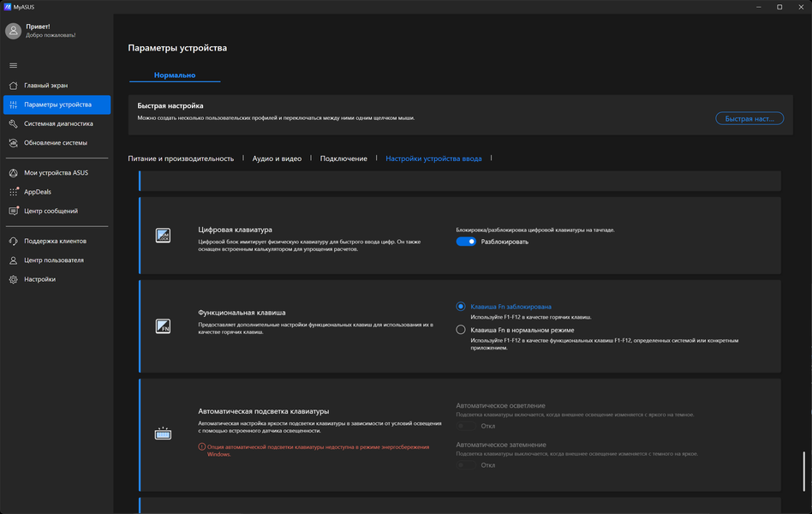Click the Центр пользователя person icon

(x=14, y=260)
